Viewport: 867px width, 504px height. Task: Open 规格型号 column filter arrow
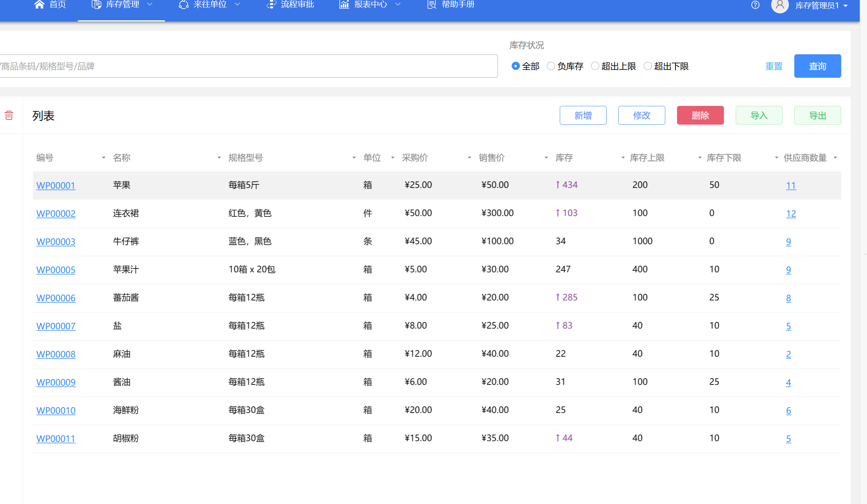[354, 158]
